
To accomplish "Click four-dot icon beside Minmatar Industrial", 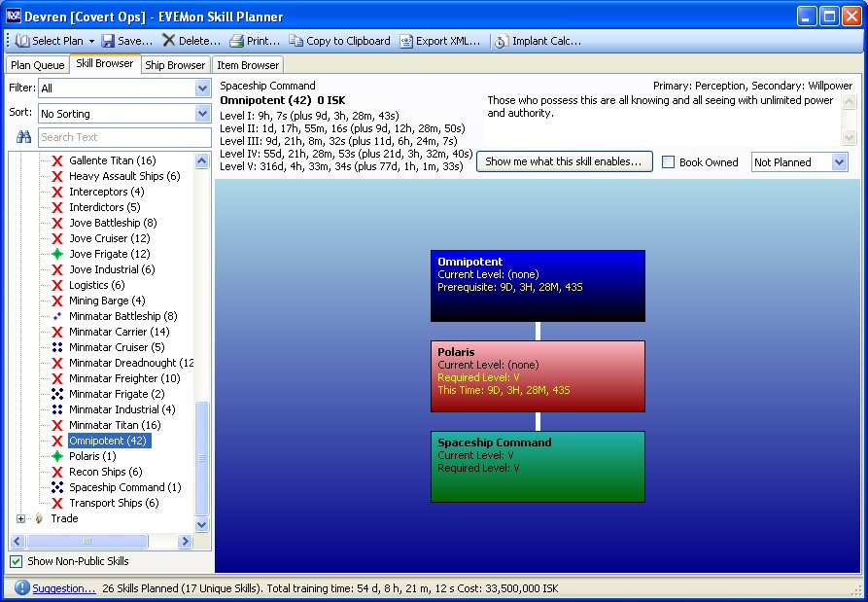I will pyautogui.click(x=57, y=409).
